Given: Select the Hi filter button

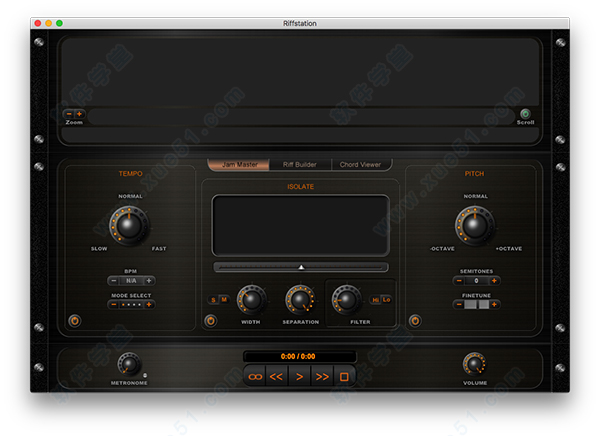Looking at the screenshot, I should pos(375,300).
